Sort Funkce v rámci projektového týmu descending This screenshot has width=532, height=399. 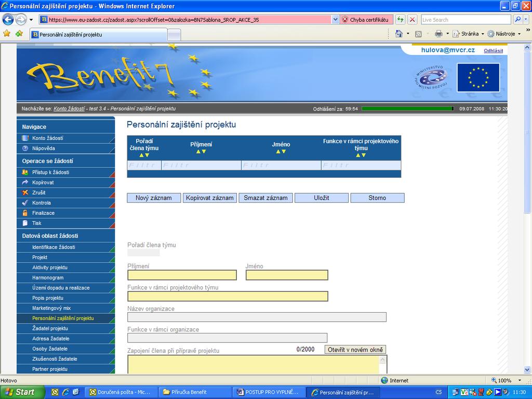364,155
